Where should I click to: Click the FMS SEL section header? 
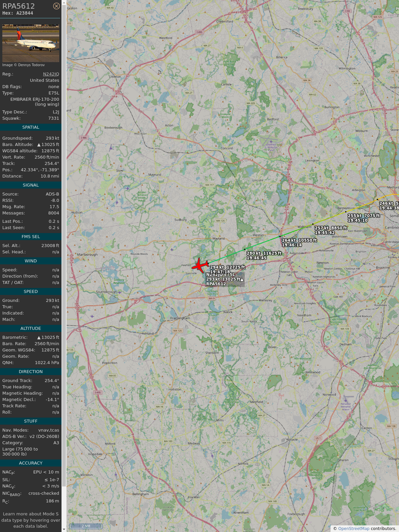[x=31, y=237]
